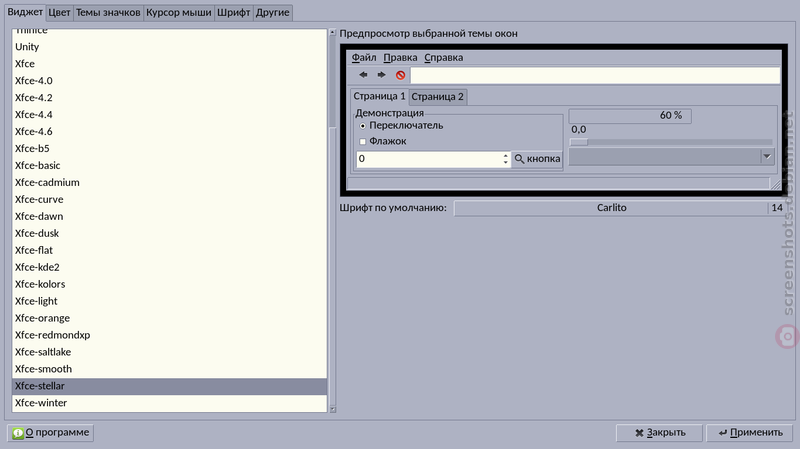Click the Применить button

click(749, 433)
